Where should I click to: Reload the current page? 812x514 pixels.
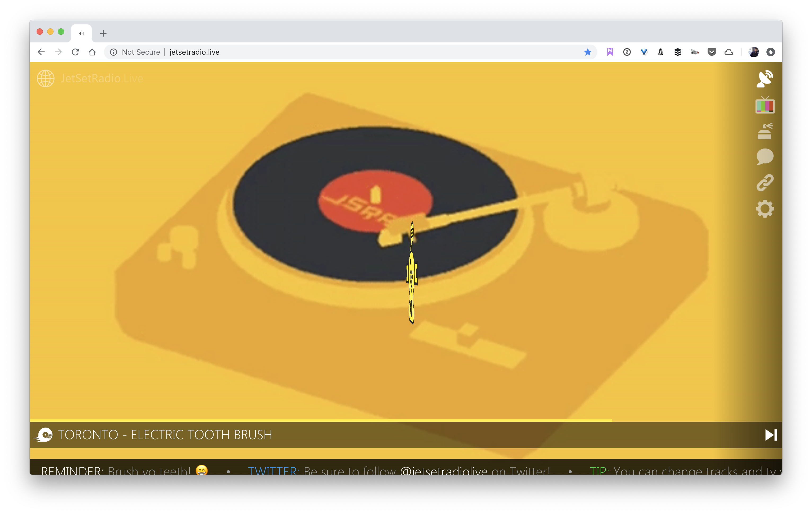pos(75,52)
